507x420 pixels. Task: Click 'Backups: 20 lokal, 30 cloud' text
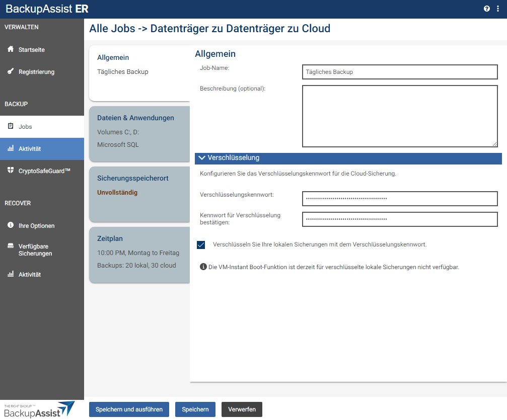pyautogui.click(x=136, y=265)
